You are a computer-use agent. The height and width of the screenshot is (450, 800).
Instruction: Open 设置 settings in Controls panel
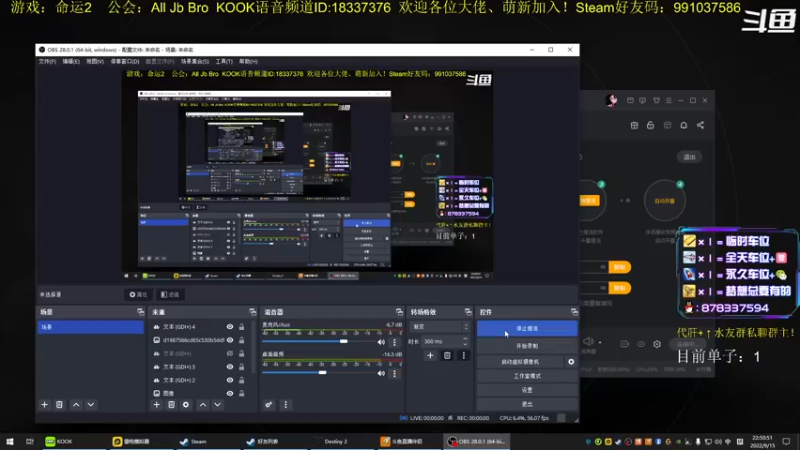[x=527, y=390]
